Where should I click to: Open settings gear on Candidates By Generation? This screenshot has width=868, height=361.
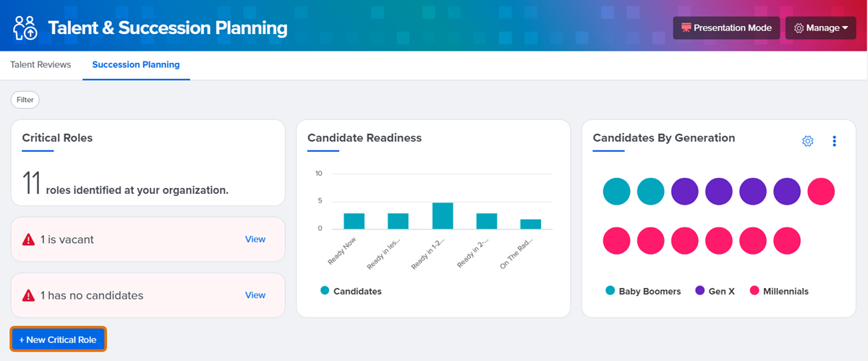(x=808, y=141)
